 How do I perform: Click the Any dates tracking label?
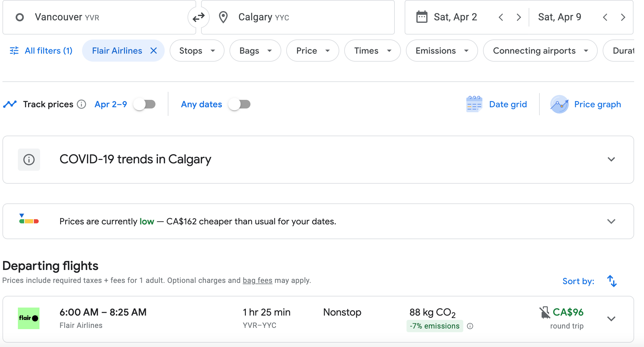pos(201,104)
